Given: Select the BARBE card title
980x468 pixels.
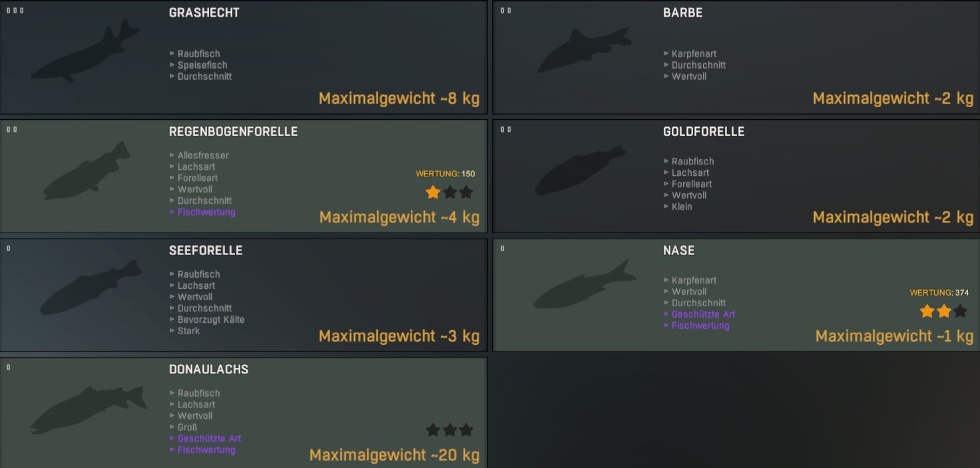Looking at the screenshot, I should pos(682,13).
